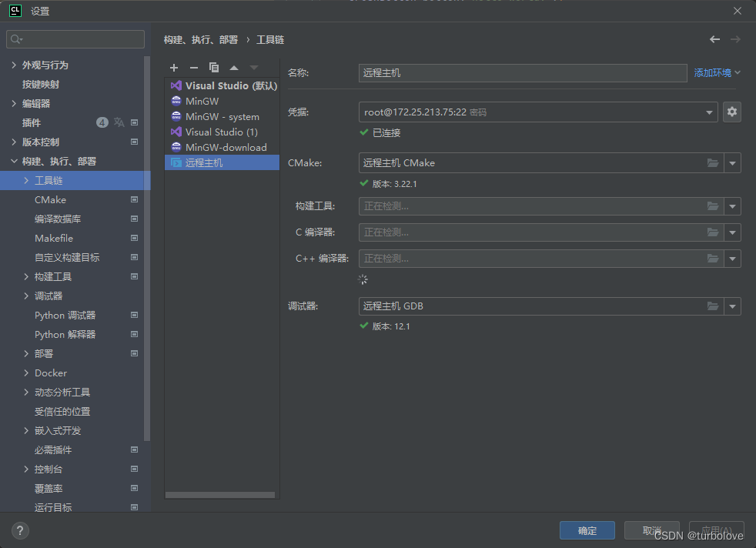This screenshot has width=756, height=548.
Task: Browse CMake path with the folder icon
Action: (x=712, y=162)
